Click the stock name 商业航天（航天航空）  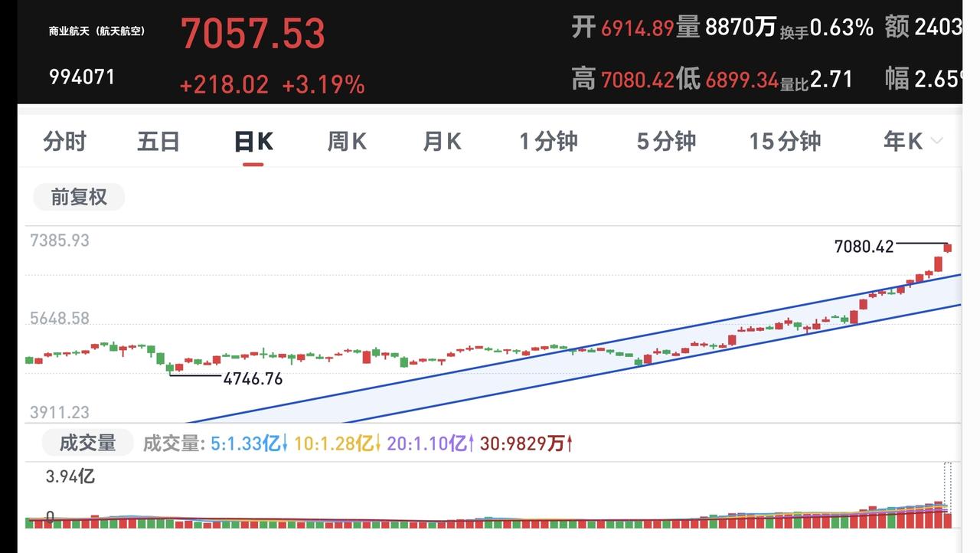[96, 31]
